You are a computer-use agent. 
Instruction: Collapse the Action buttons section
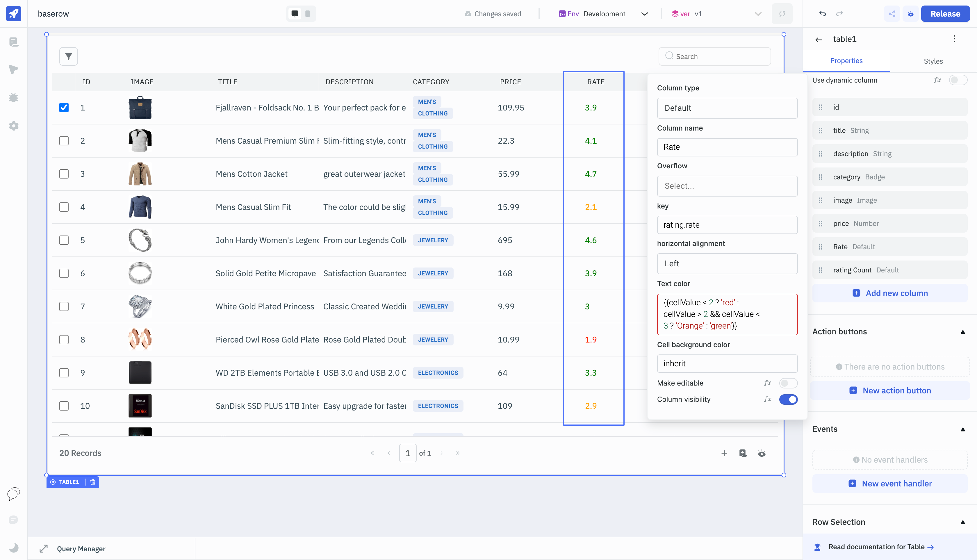(x=963, y=332)
